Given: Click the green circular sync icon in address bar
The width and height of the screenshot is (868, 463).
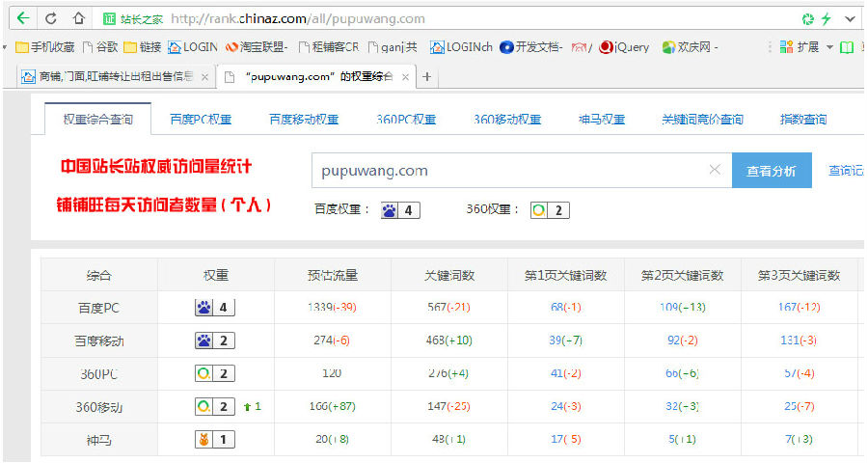Looking at the screenshot, I should (807, 19).
